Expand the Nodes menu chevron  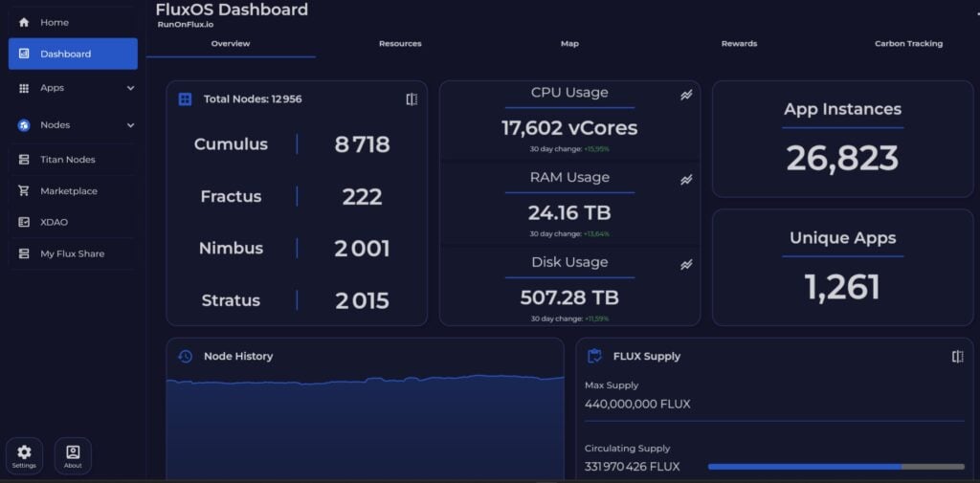(x=130, y=125)
